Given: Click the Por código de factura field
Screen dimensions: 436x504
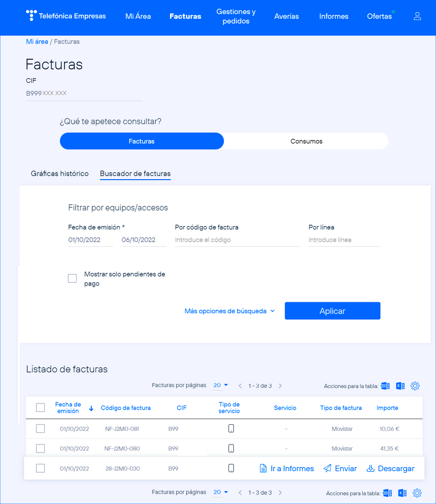Looking at the screenshot, I should (x=237, y=240).
